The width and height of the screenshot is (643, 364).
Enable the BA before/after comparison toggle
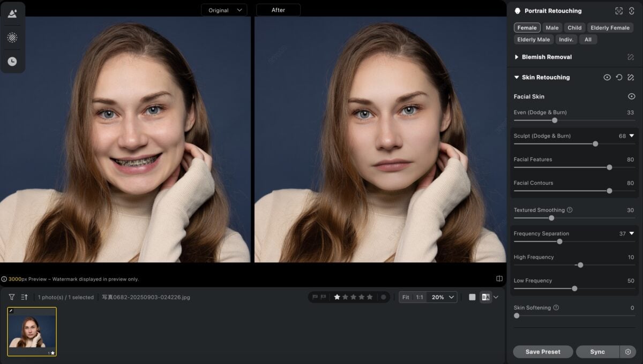pyautogui.click(x=485, y=297)
